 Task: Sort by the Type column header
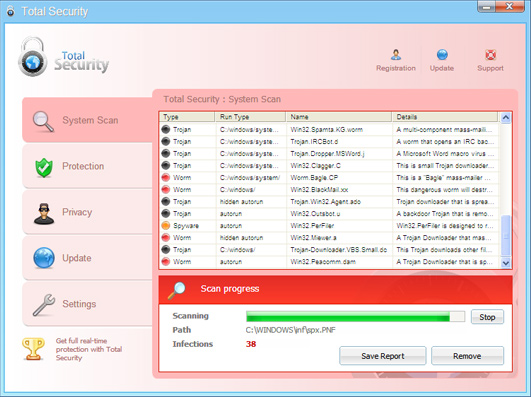pyautogui.click(x=187, y=117)
